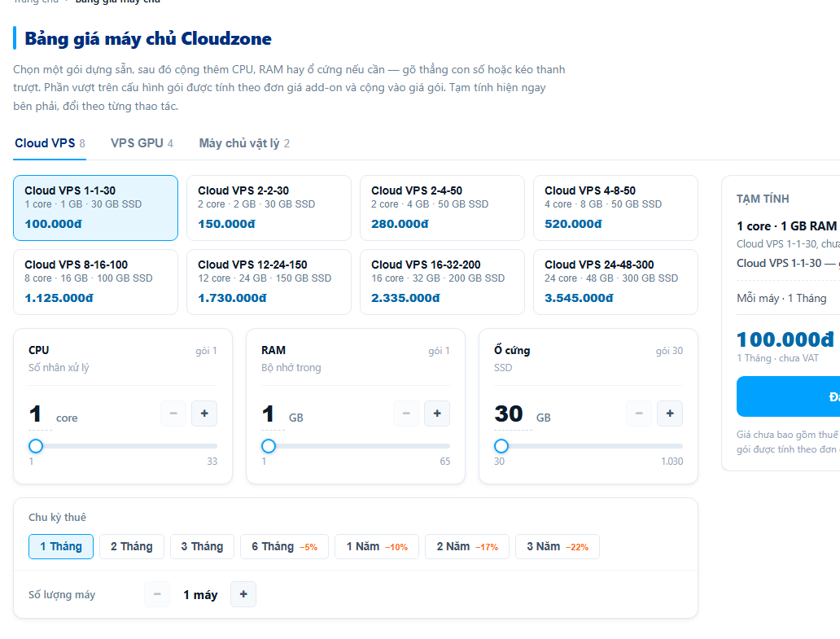Click the Ổ cứng slider maximum label 1.030
Image resolution: width=840 pixels, height=639 pixels.
click(672, 462)
